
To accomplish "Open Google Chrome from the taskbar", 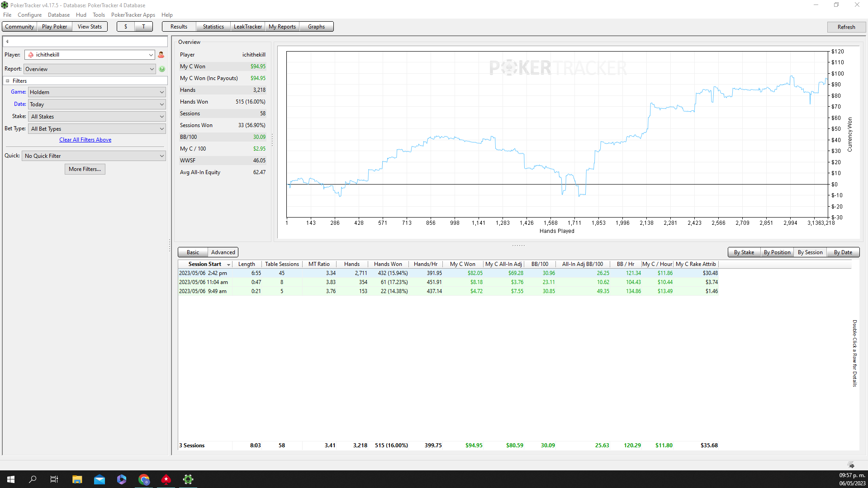I will [x=144, y=479].
